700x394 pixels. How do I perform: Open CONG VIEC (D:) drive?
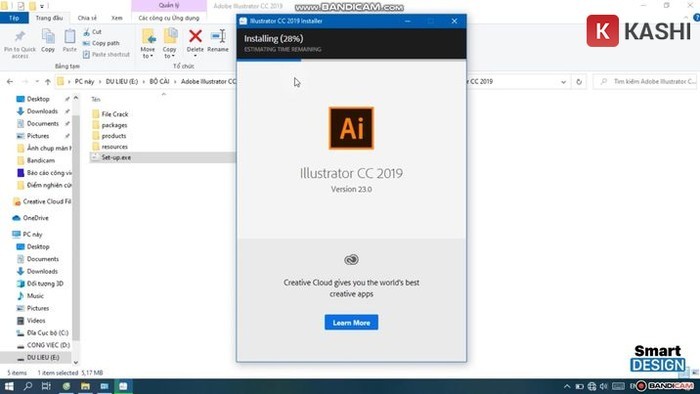48,345
